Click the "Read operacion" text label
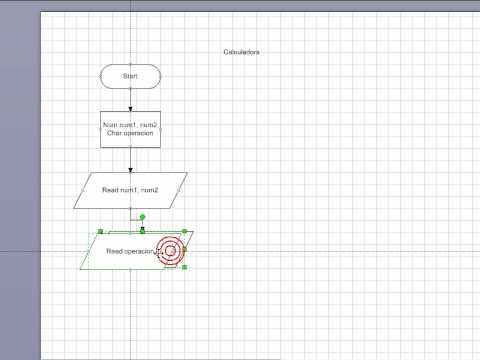Screen dimensions: 480x360 130,251
